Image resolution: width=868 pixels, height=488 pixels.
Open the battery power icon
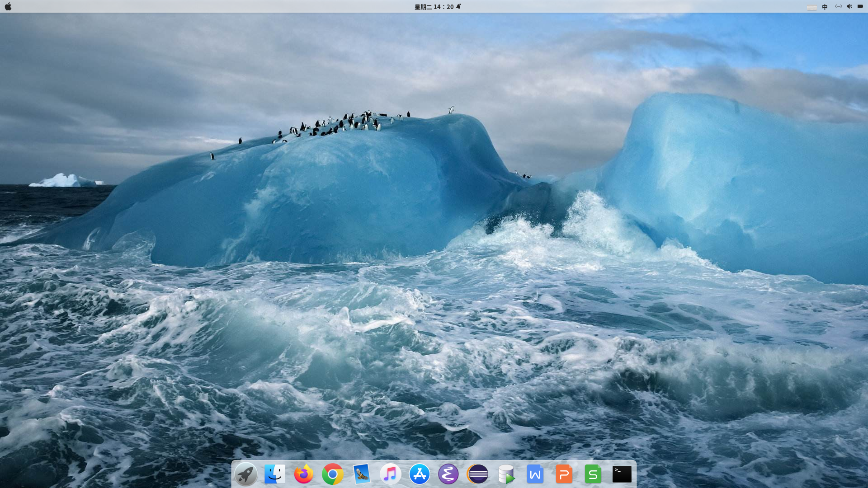point(860,6)
